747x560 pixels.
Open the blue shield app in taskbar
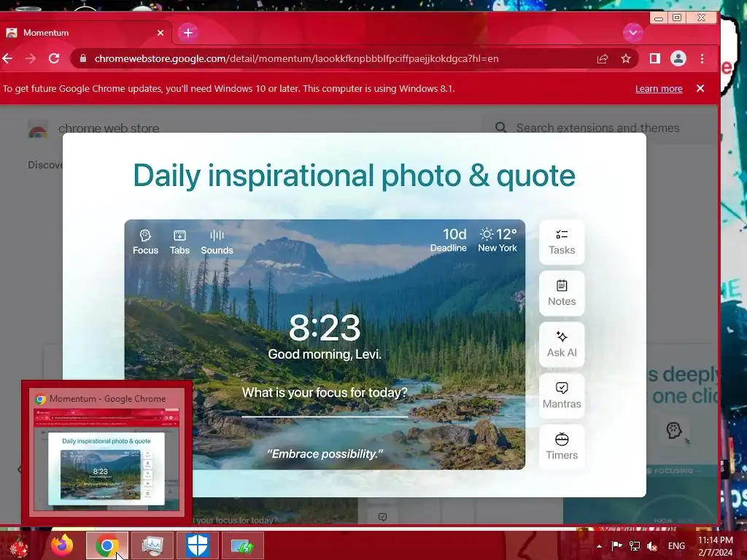pyautogui.click(x=197, y=545)
